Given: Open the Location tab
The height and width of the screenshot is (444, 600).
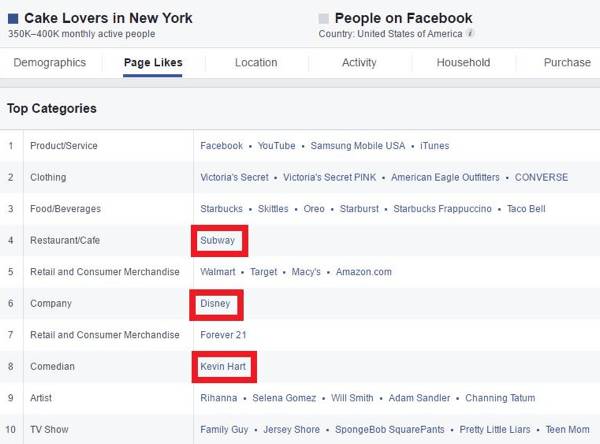Looking at the screenshot, I should pos(256,62).
